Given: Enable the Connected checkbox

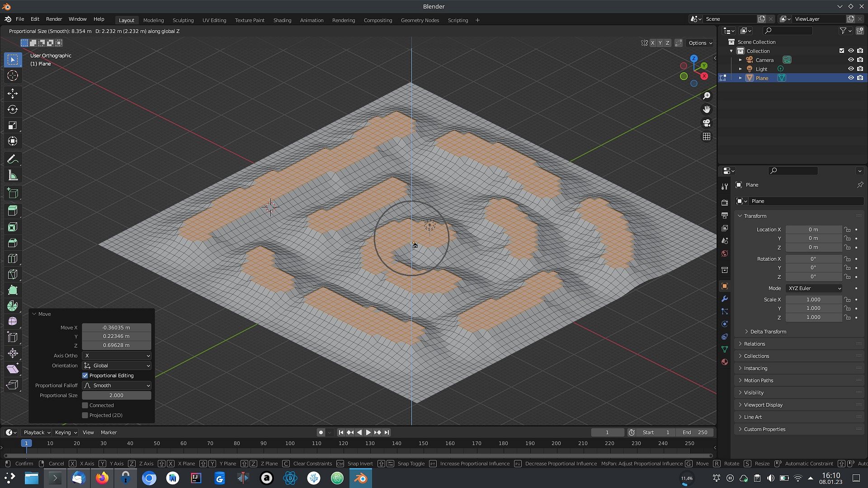Looking at the screenshot, I should [85, 405].
